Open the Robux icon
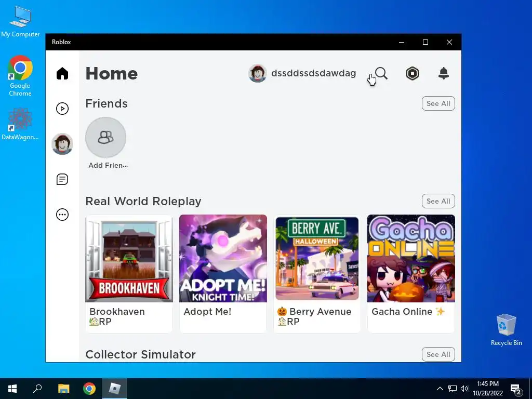The height and width of the screenshot is (399, 532). [413, 73]
